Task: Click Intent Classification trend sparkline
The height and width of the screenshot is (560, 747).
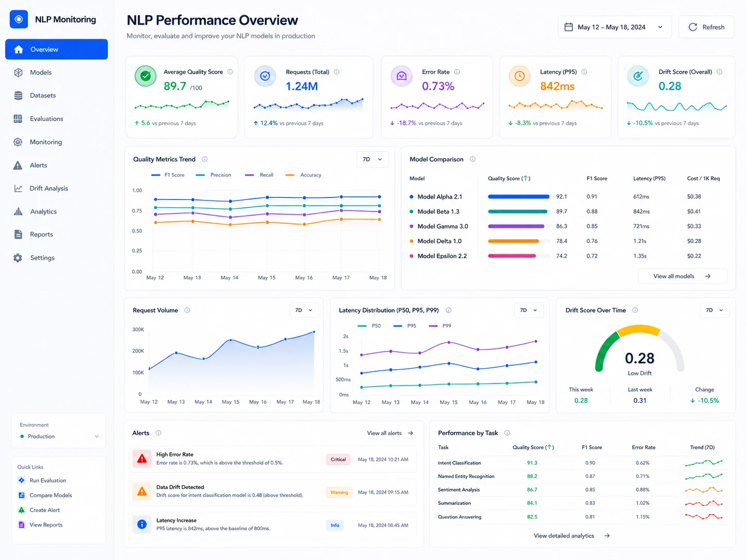Action: pos(704,463)
